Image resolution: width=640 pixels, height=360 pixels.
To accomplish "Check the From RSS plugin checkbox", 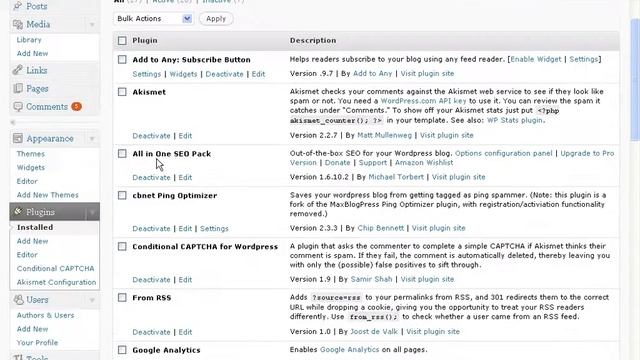I will (122, 298).
